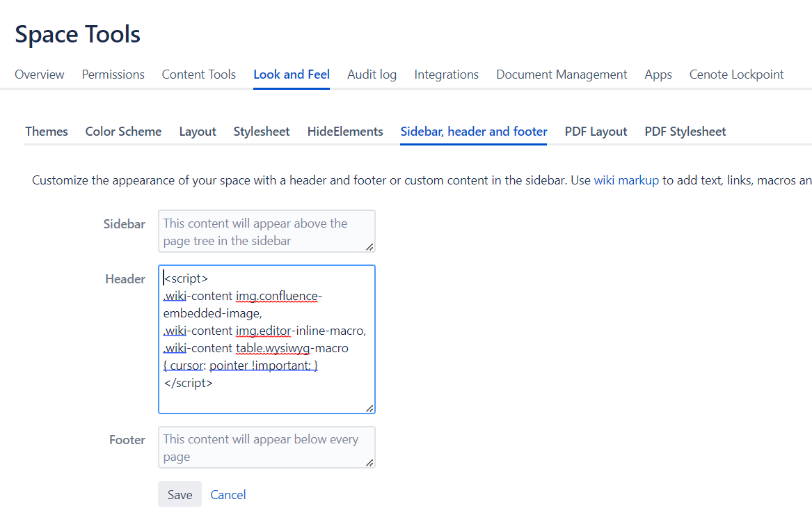Select the Apps section

658,74
